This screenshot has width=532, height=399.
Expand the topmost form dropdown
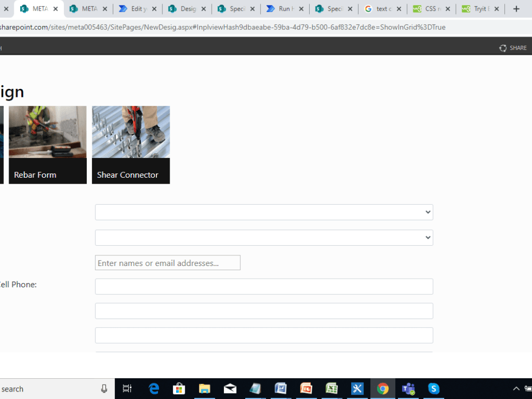(264, 212)
